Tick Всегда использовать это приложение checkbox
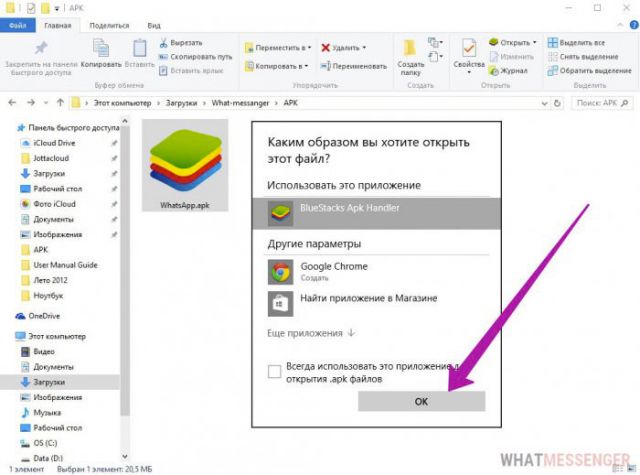The width and height of the screenshot is (640, 475). 274,372
